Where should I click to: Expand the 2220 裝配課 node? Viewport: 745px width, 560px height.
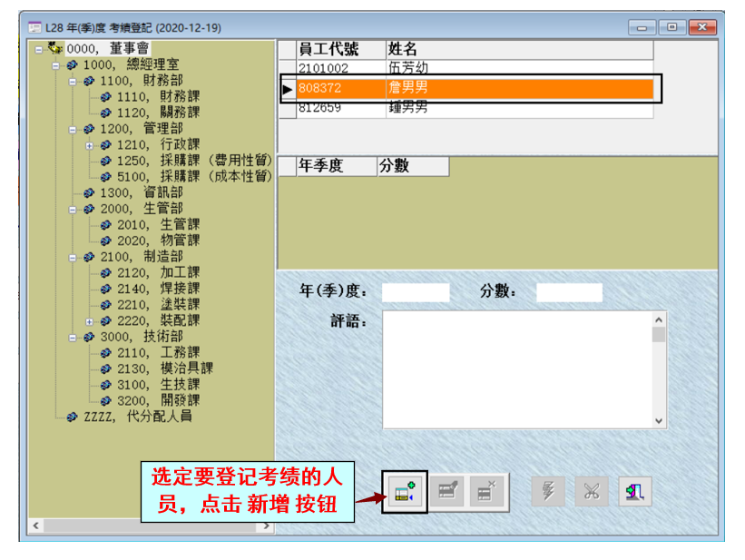pyautogui.click(x=89, y=322)
